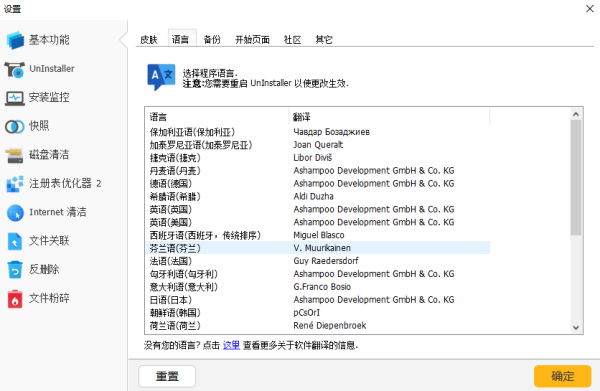Click the highlighted 芬兰语(芬兰) row
Screen dimensions: 600x391
click(318, 248)
